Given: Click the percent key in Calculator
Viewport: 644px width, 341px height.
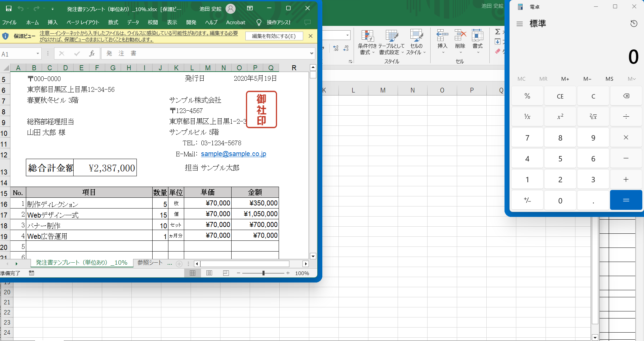Looking at the screenshot, I should [x=527, y=96].
